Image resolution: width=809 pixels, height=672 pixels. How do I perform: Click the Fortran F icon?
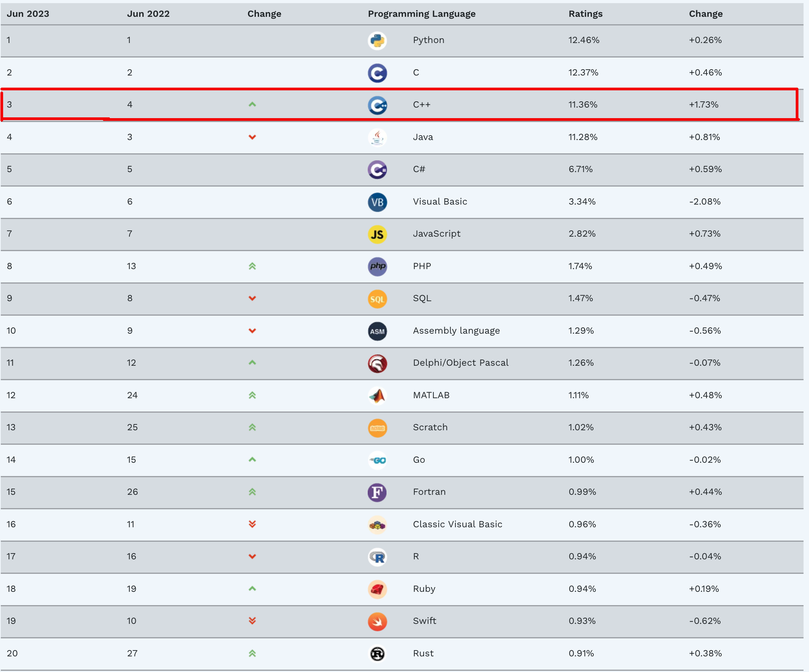click(377, 492)
